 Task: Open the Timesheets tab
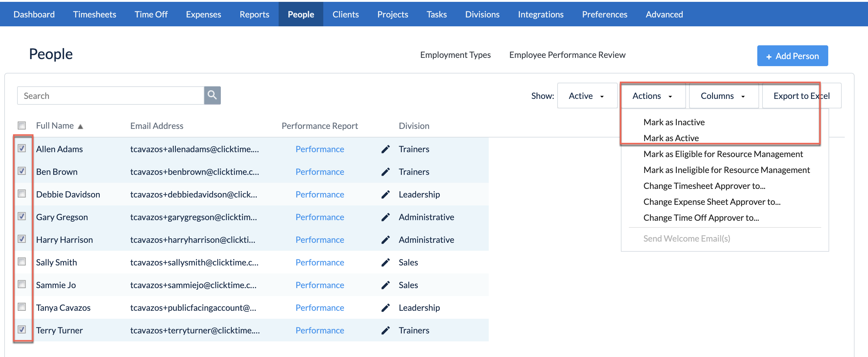(95, 14)
